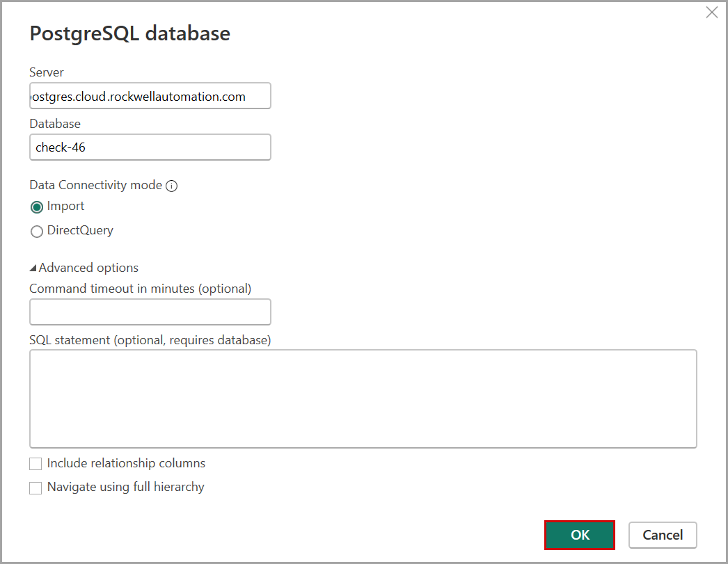The width and height of the screenshot is (728, 564).
Task: Select the DirectQuery connectivity mode
Action: point(37,232)
